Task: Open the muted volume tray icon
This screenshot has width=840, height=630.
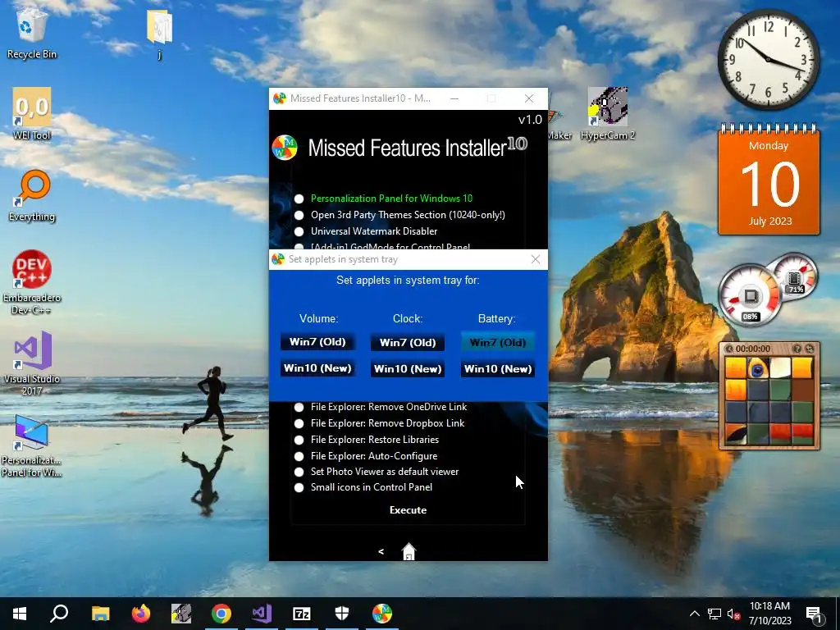Action: pos(734,614)
